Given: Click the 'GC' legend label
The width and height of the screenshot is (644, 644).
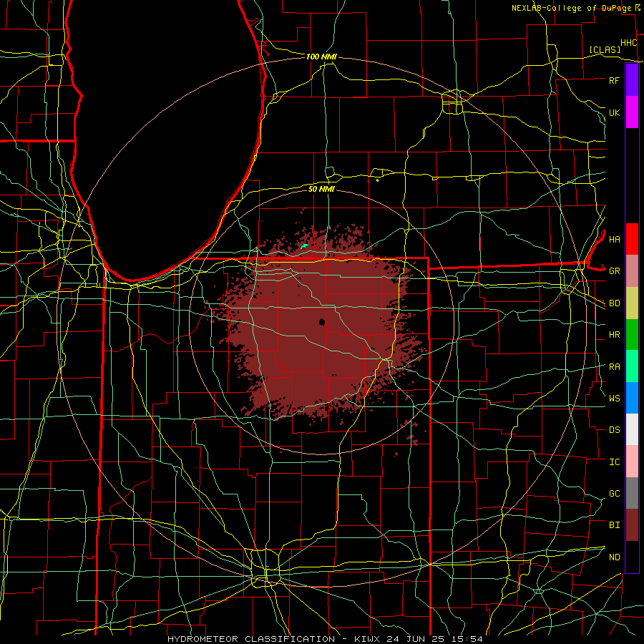Looking at the screenshot, I should click(x=614, y=494).
